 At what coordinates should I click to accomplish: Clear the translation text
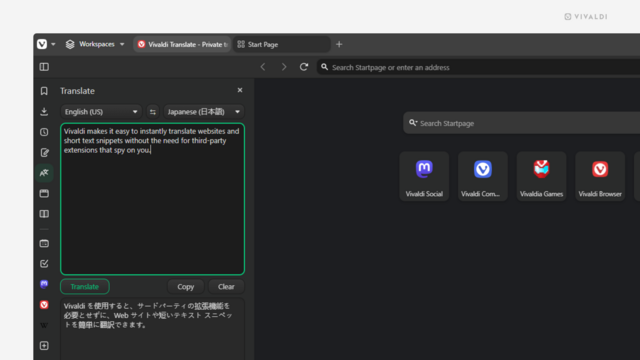pyautogui.click(x=226, y=287)
